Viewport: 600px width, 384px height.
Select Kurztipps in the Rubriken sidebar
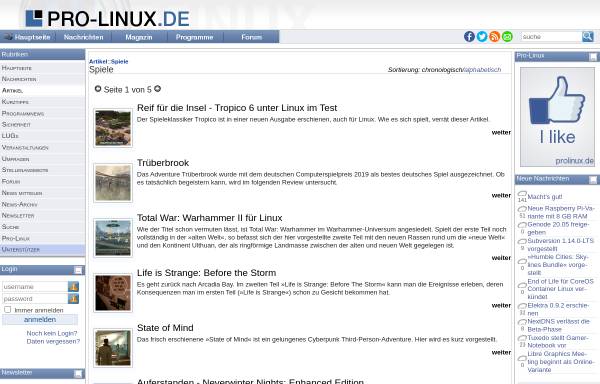tap(42, 102)
